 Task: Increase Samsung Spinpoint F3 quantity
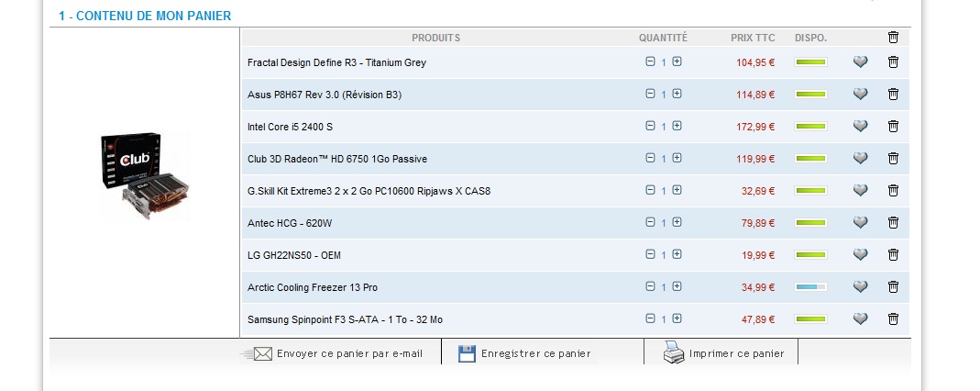pos(677,318)
